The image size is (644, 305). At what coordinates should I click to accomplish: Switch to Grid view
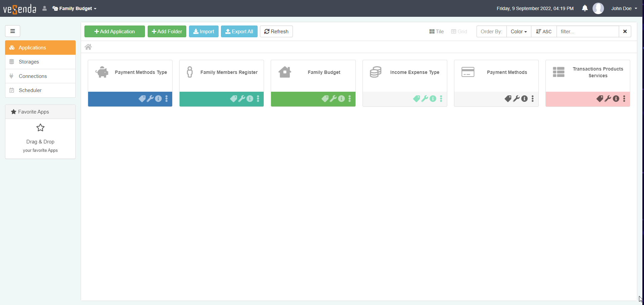pyautogui.click(x=459, y=32)
